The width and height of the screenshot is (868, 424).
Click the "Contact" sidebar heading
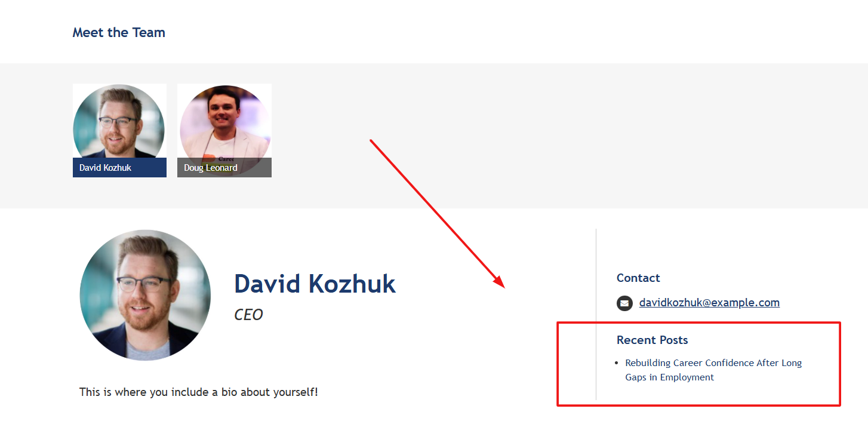click(x=638, y=278)
